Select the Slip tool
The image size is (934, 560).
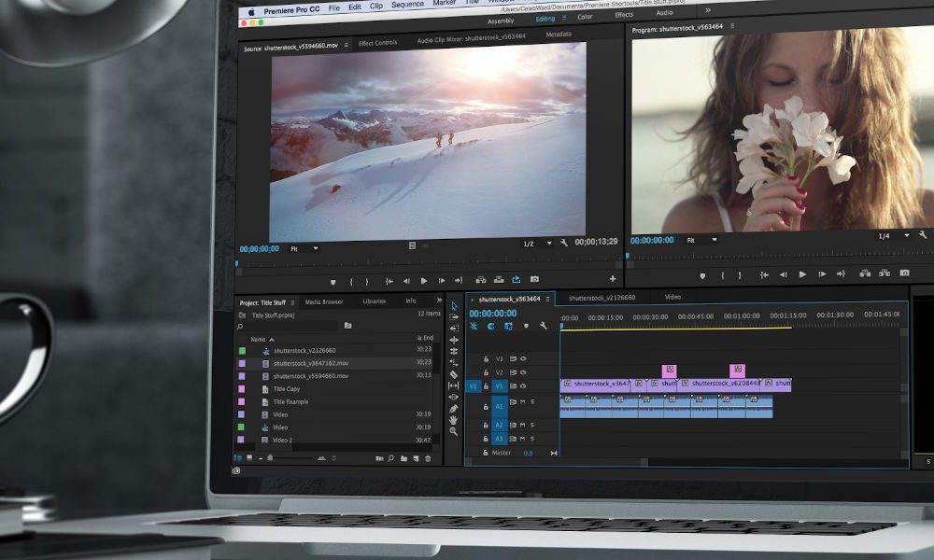454,385
